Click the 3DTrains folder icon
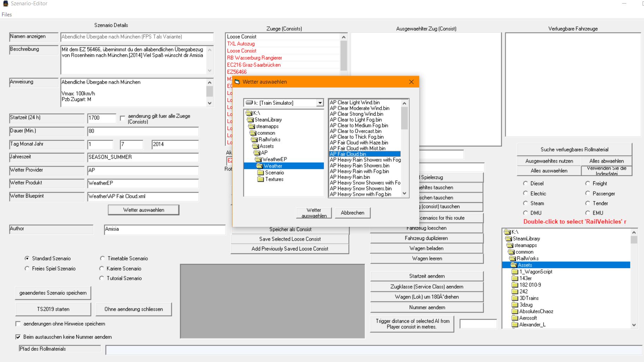 coord(515,298)
